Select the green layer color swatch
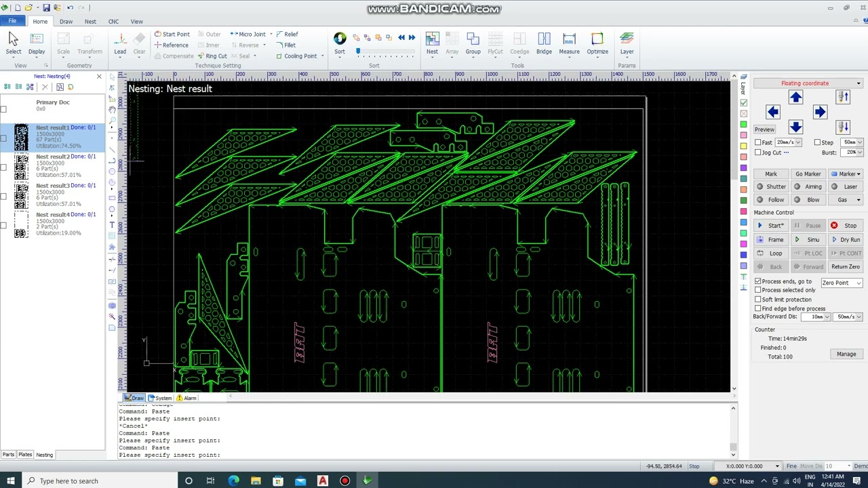 (x=744, y=125)
